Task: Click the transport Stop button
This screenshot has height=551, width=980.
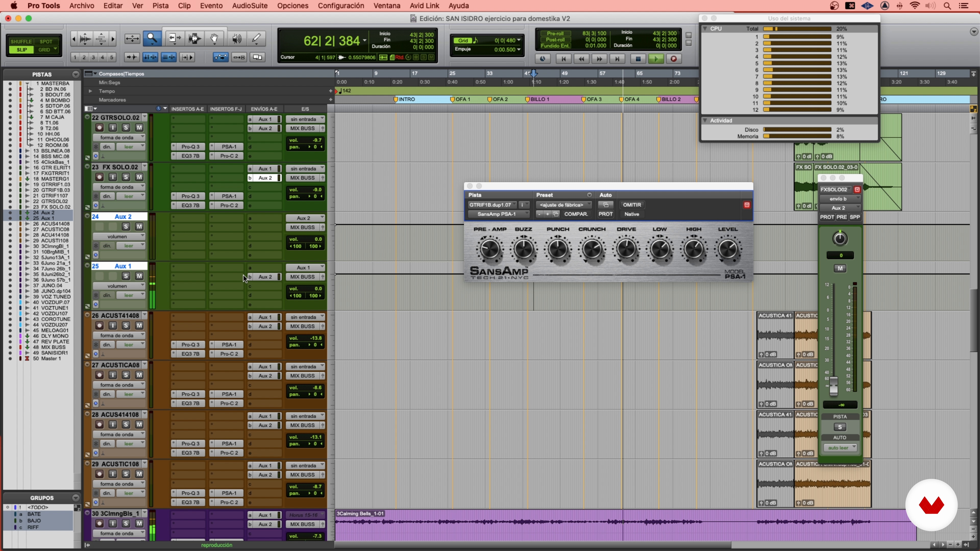Action: pyautogui.click(x=638, y=59)
